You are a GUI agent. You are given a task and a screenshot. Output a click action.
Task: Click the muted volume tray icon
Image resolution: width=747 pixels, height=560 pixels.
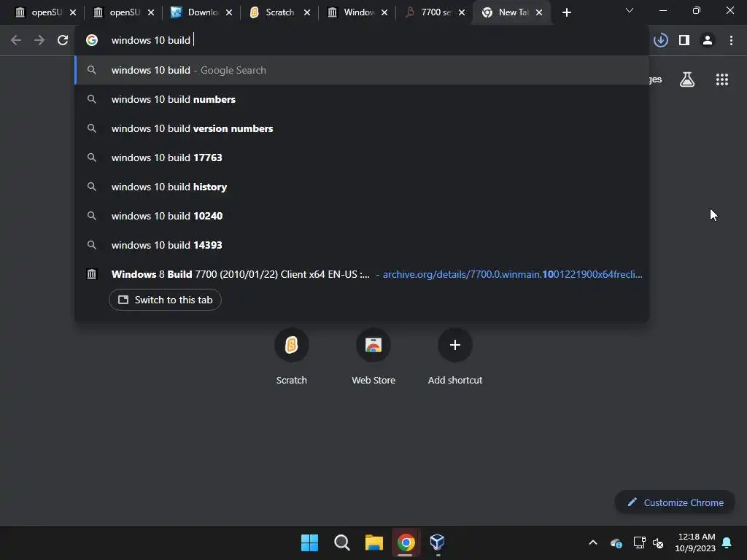pos(659,542)
